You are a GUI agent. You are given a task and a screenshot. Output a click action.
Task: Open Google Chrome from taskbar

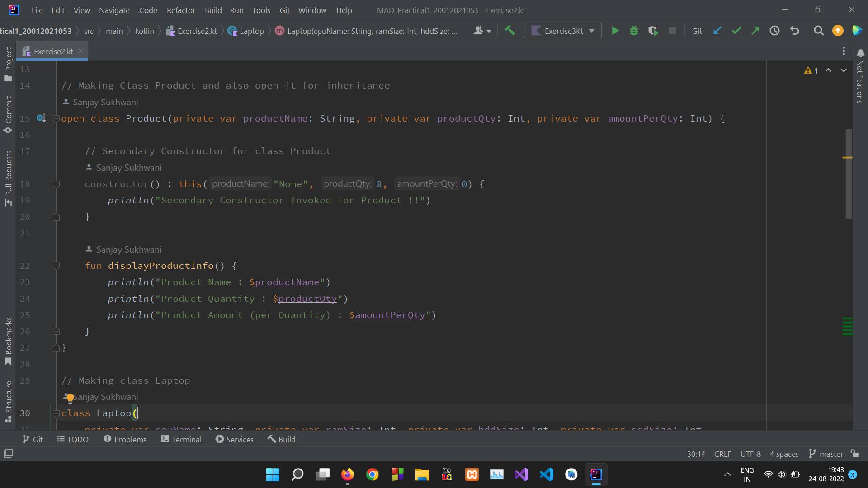pyautogui.click(x=373, y=474)
